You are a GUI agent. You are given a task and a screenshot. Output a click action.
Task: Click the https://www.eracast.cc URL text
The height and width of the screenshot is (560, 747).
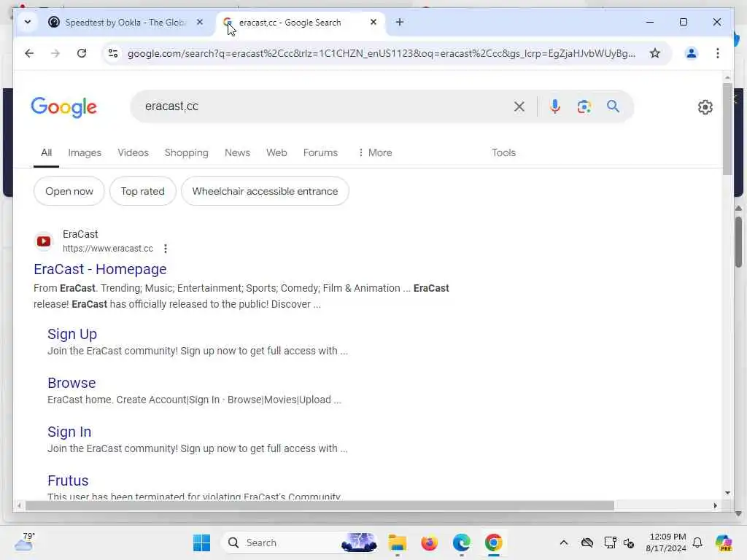click(x=108, y=249)
